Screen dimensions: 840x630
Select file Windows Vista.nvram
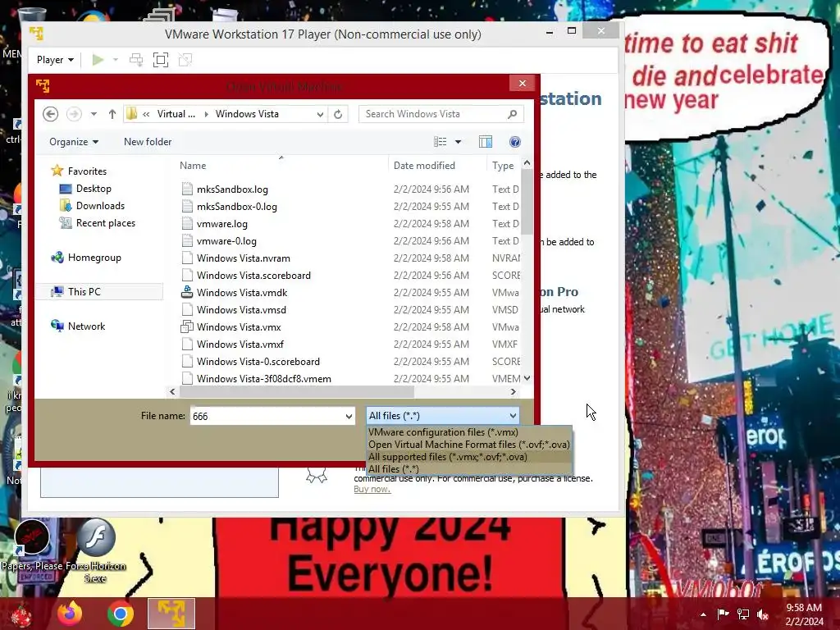pos(243,258)
